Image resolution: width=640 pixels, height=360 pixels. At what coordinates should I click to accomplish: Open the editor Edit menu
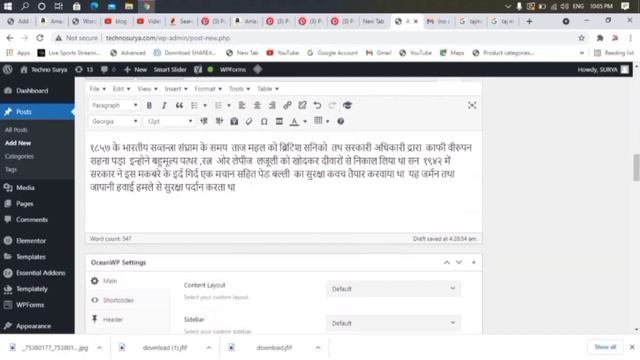121,89
